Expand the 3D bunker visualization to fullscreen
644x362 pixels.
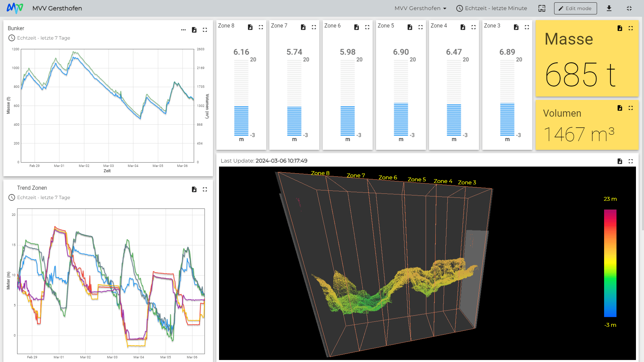coord(631,161)
